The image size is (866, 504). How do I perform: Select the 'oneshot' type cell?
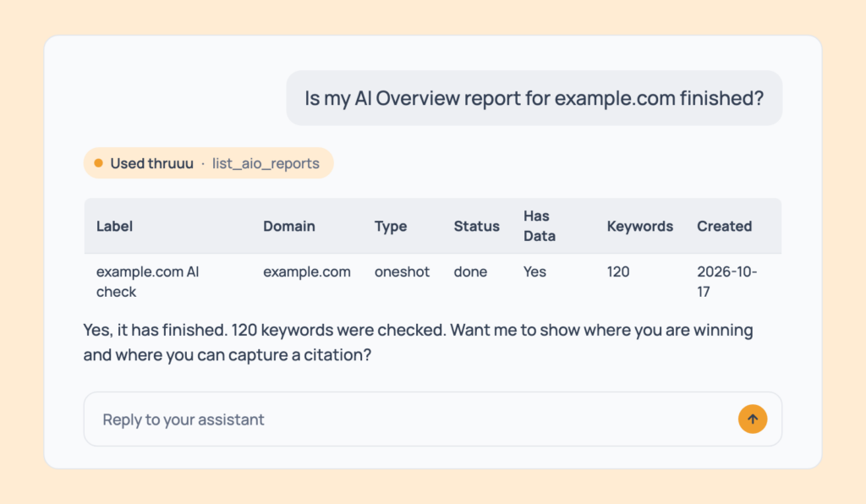click(x=402, y=271)
